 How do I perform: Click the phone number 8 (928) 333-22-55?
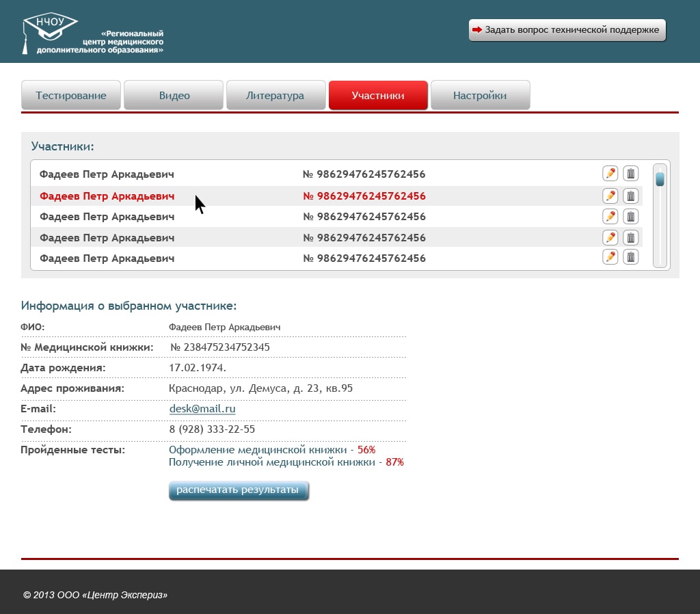coord(212,429)
